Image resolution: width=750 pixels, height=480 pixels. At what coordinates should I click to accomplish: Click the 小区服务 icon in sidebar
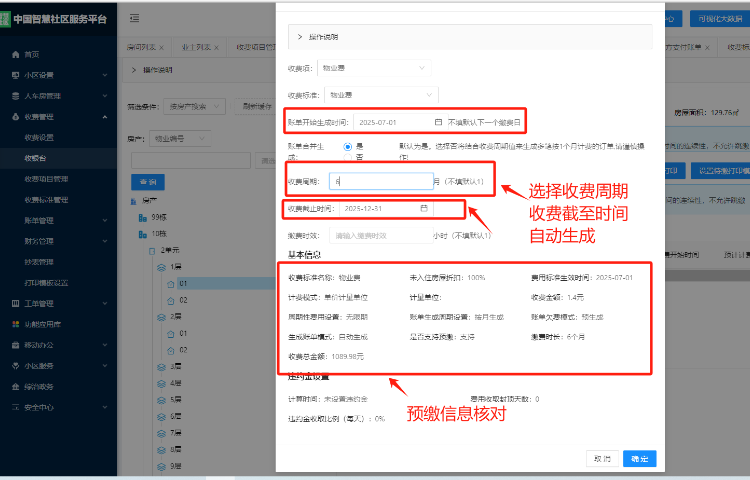point(15,366)
